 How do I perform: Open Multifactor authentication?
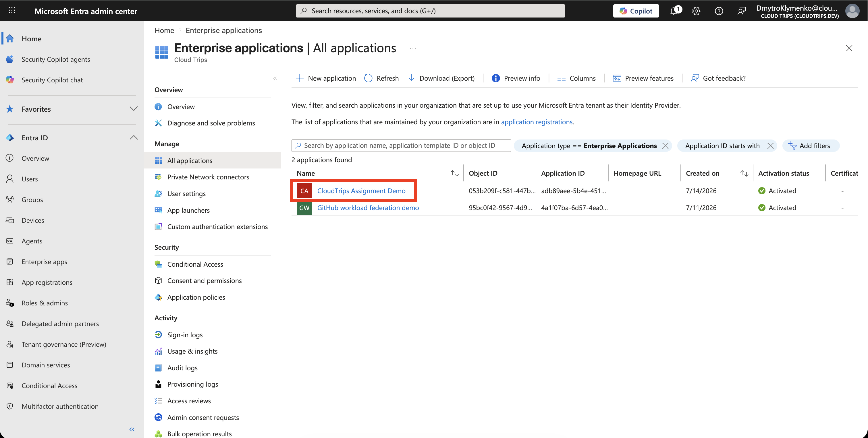pos(60,406)
